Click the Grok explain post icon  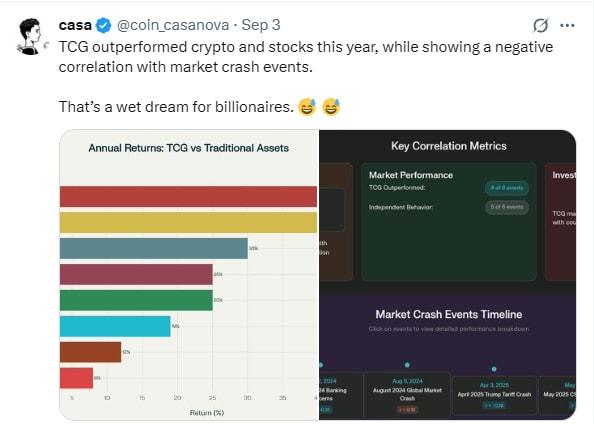point(540,26)
